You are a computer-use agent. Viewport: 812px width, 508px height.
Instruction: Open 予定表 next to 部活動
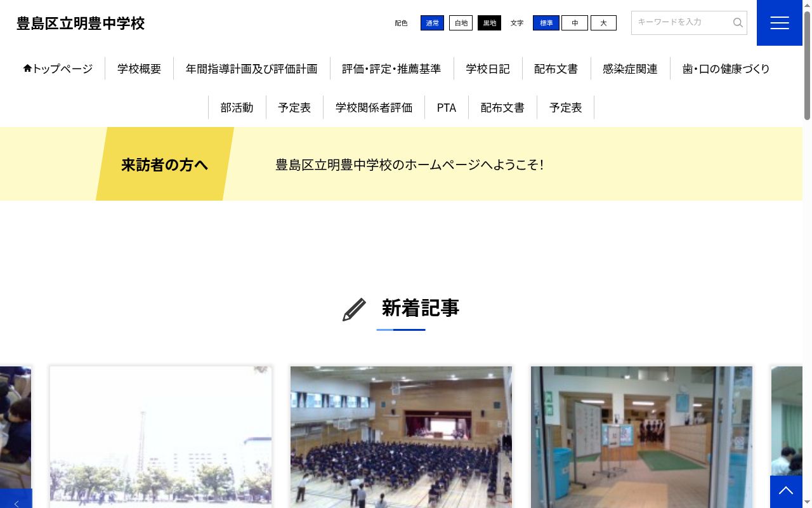pyautogui.click(x=294, y=107)
